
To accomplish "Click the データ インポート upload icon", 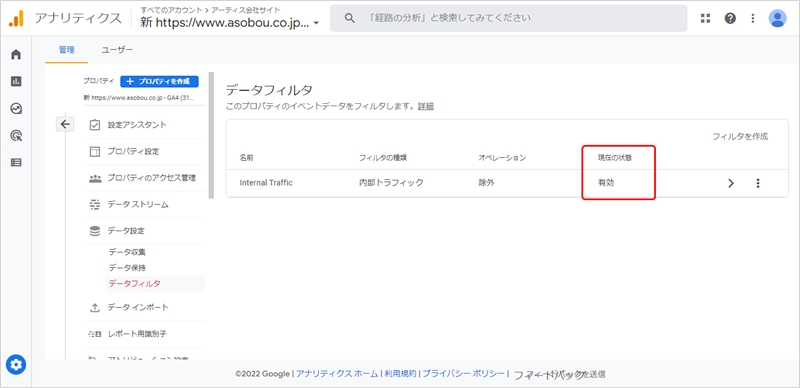I will (x=94, y=308).
